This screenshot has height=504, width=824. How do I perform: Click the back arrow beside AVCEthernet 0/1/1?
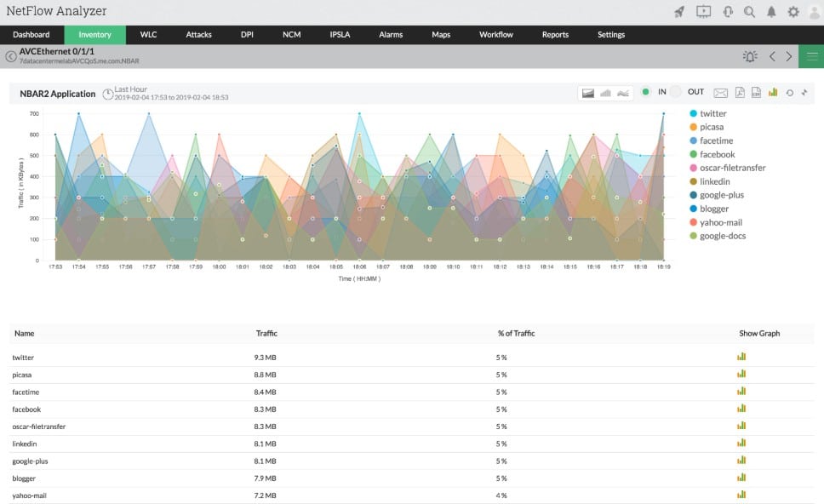[x=11, y=56]
